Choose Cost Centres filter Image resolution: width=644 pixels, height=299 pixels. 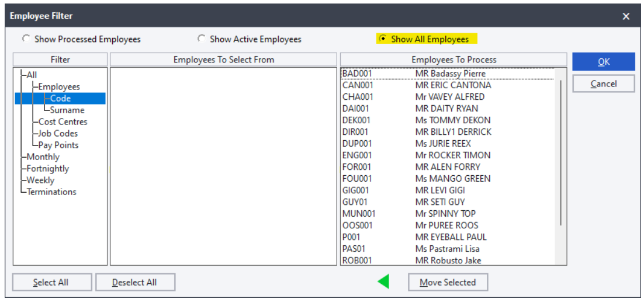[63, 122]
